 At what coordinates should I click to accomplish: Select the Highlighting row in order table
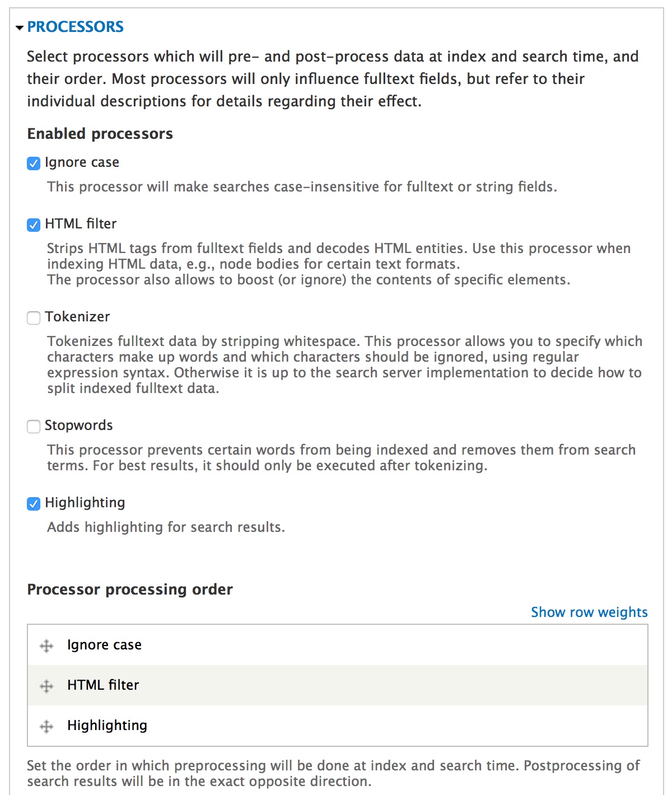[338, 726]
